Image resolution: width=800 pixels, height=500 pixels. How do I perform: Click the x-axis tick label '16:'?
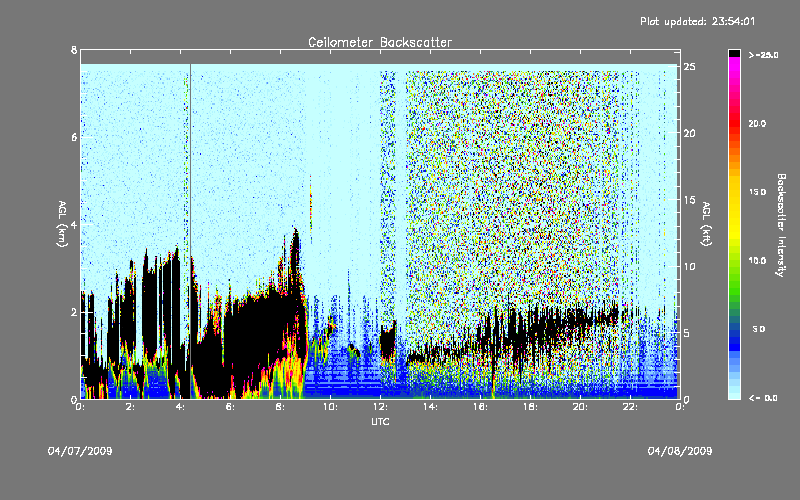tap(480, 407)
